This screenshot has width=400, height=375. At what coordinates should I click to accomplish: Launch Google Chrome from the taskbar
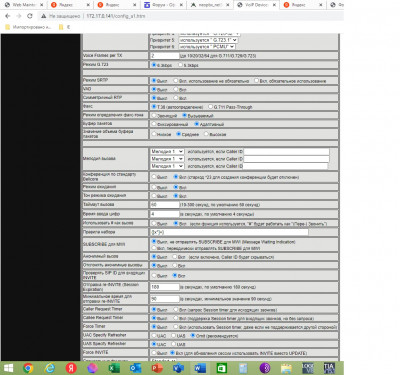pyautogui.click(x=28, y=368)
